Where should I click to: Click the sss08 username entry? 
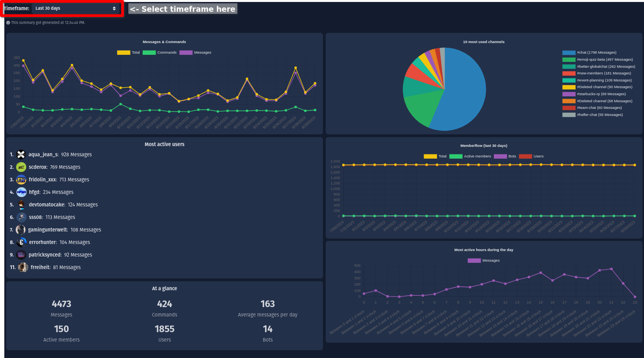pyautogui.click(x=35, y=217)
